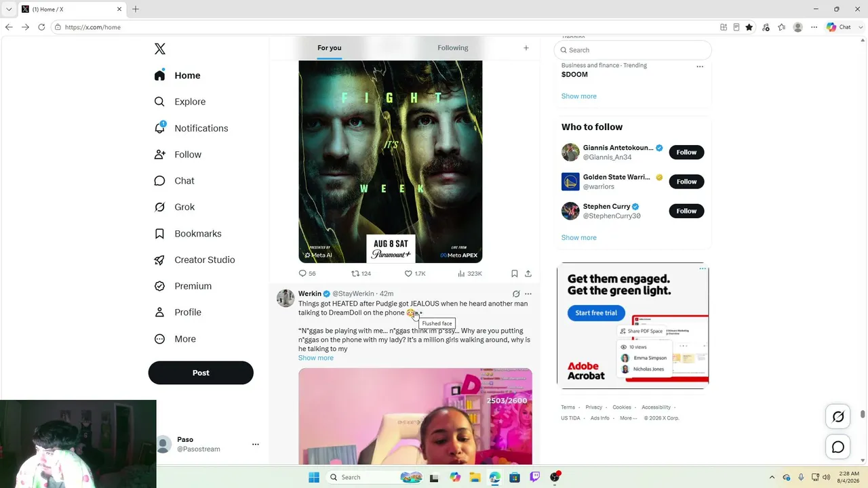Expand More in the footer links
This screenshot has height=488, width=868.
click(628, 418)
